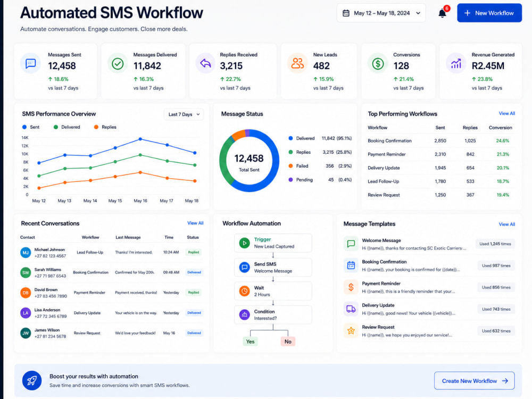532x399 pixels.
Task: Open the May 12 – May 18 date range dropdown
Action: click(x=381, y=13)
